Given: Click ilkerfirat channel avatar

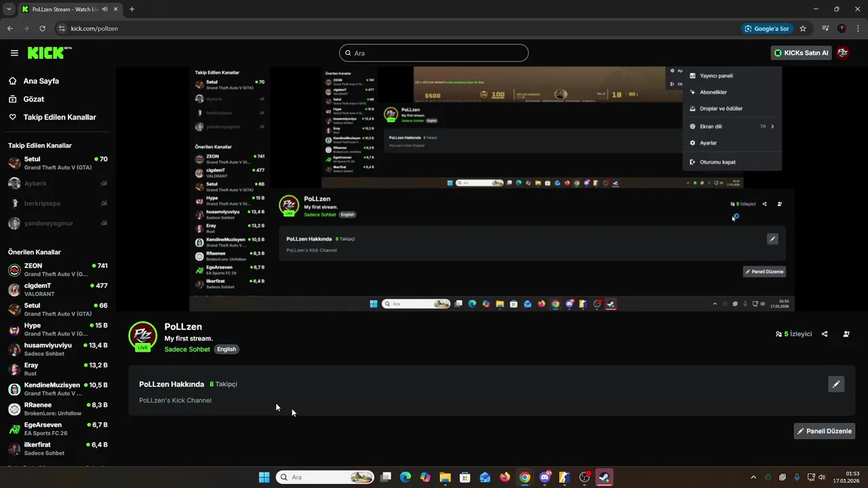Looking at the screenshot, I should pos(14,449).
